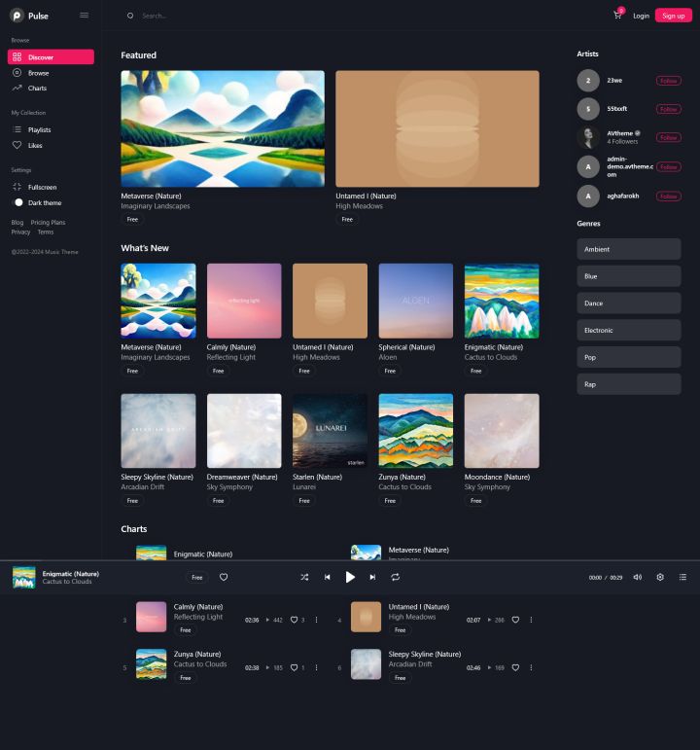The width and height of the screenshot is (700, 750).
Task: Like the Zunya (Nature) chart track
Action: pos(294,667)
